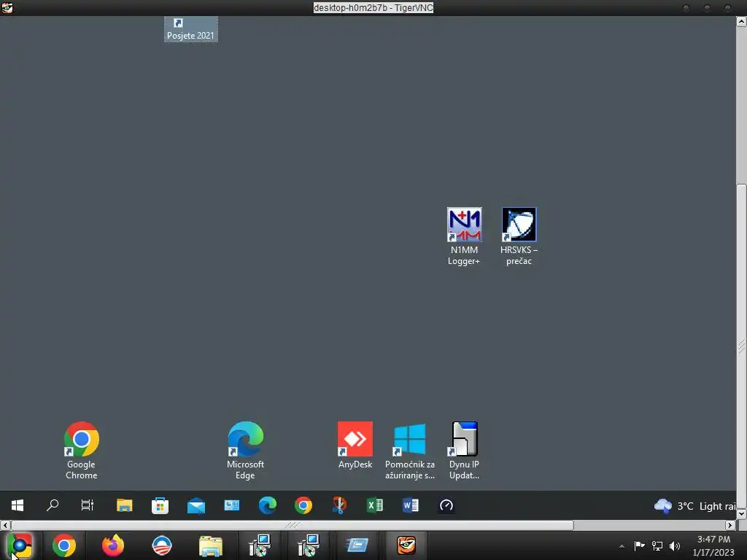Image resolution: width=747 pixels, height=560 pixels.
Task: Launch Chrome from remote Windows 10 taskbar
Action: coord(303,505)
